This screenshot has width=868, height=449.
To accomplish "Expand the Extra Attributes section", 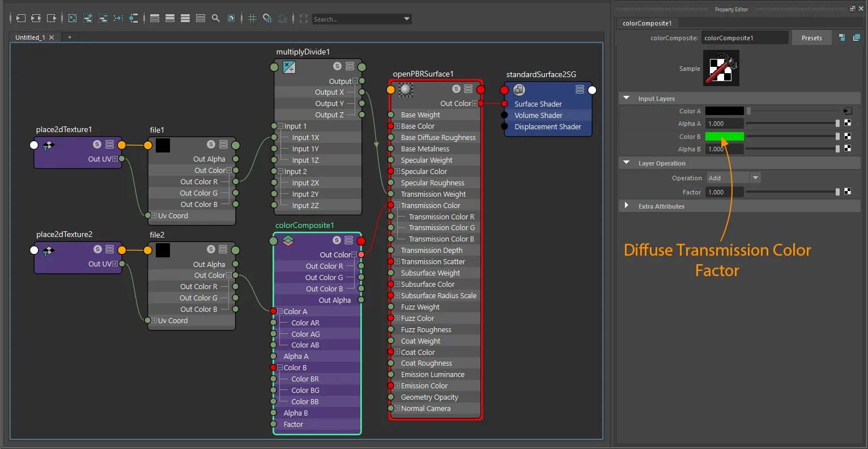I will 627,206.
